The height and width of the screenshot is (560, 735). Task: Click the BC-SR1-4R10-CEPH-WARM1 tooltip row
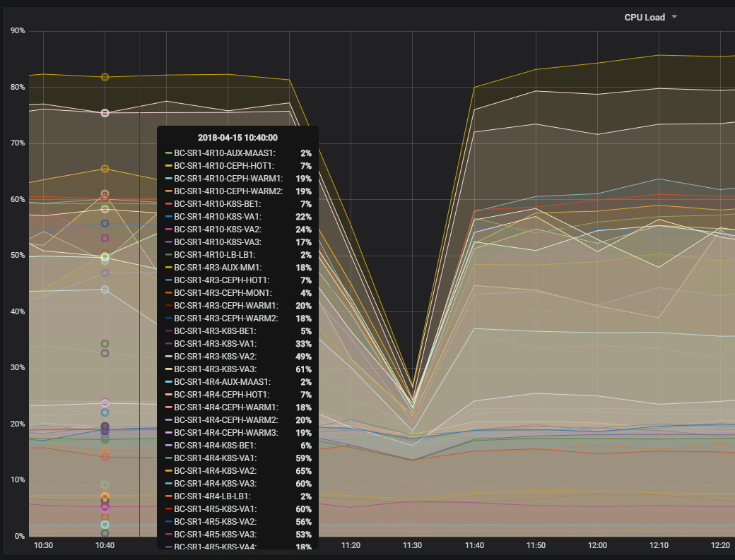(x=238, y=179)
